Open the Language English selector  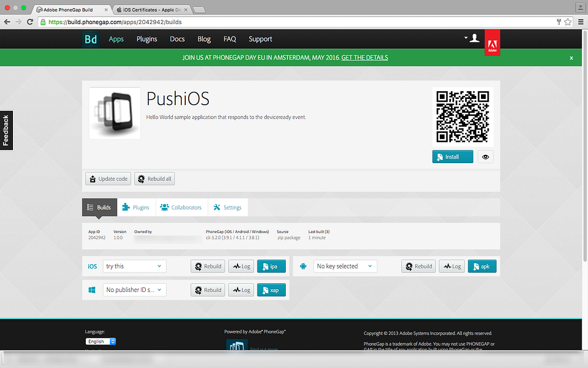tap(101, 342)
